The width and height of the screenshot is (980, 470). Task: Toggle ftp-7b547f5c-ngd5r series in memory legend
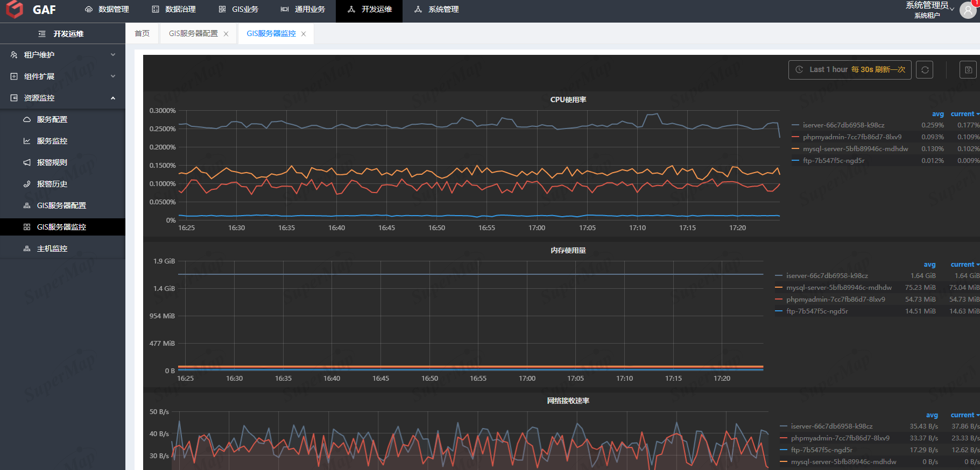pos(817,311)
